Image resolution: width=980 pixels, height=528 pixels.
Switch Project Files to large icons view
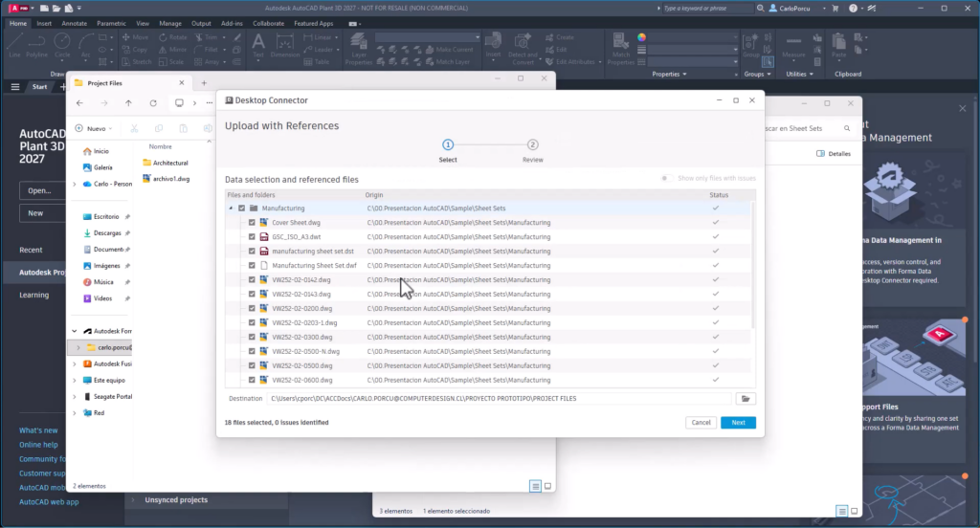548,486
